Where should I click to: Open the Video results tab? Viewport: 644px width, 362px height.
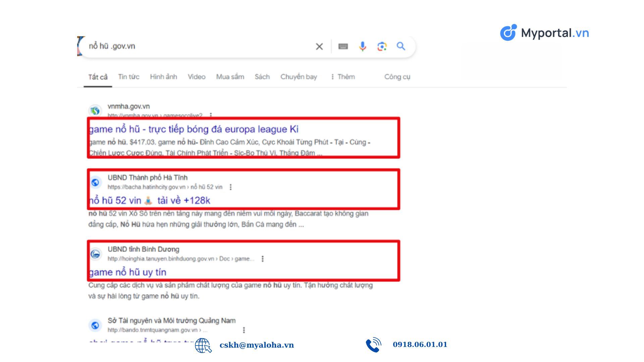point(196,77)
